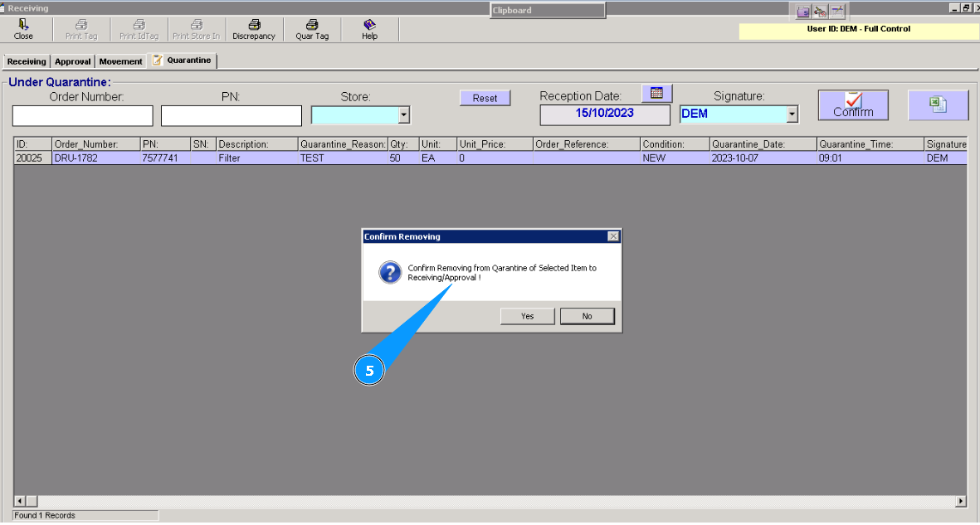Open the Signature dropdown showing DEM

(738, 114)
